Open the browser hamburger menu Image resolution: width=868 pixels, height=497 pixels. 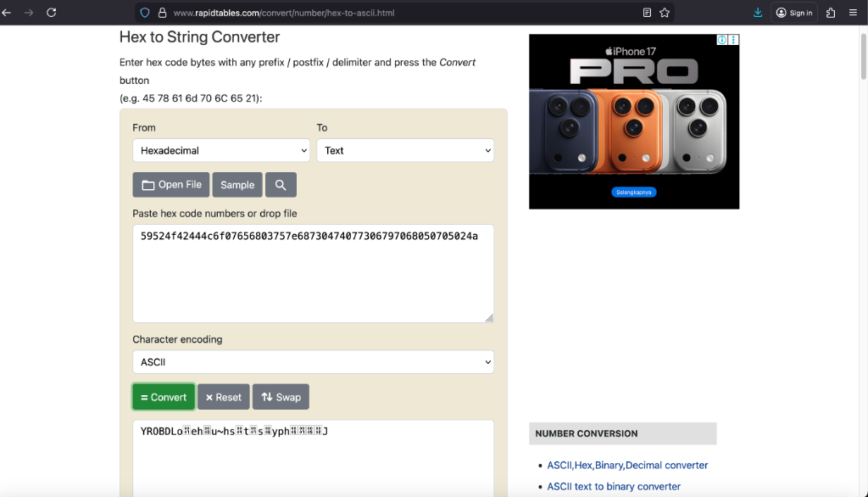click(853, 13)
